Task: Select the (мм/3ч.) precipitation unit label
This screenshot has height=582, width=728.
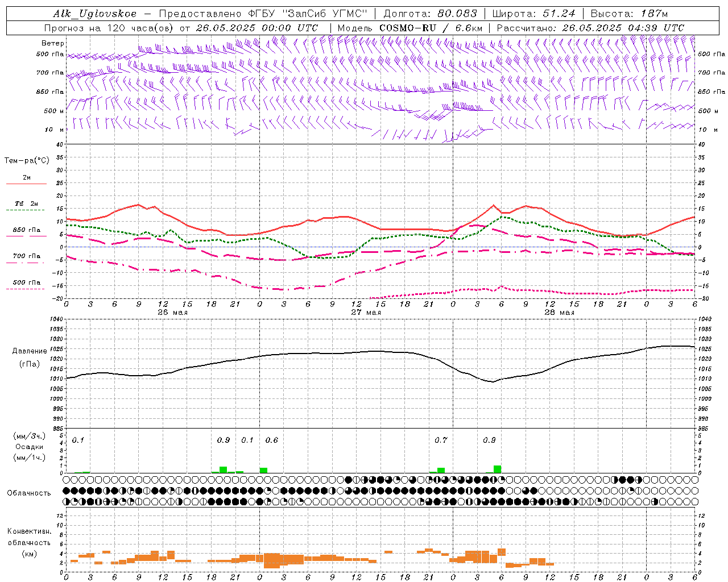Action: pyautogui.click(x=29, y=436)
